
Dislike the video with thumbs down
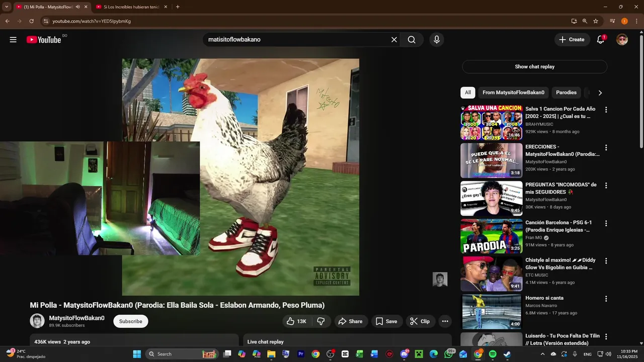pyautogui.click(x=321, y=321)
